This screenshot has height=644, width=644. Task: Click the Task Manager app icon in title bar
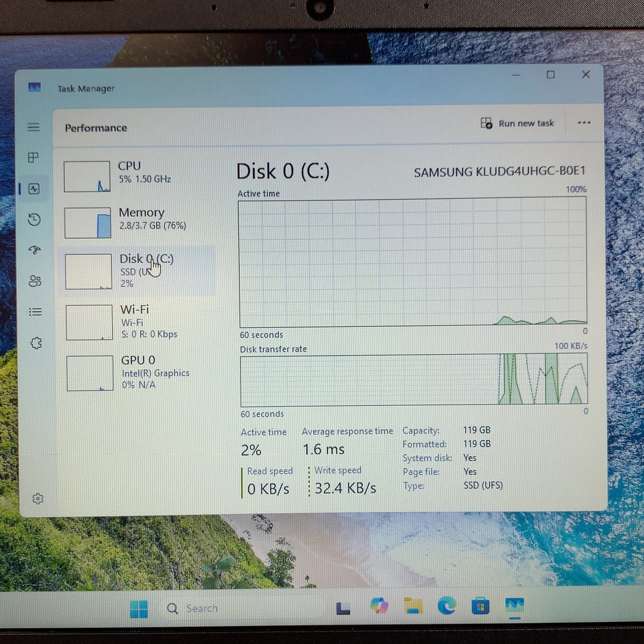[x=34, y=87]
